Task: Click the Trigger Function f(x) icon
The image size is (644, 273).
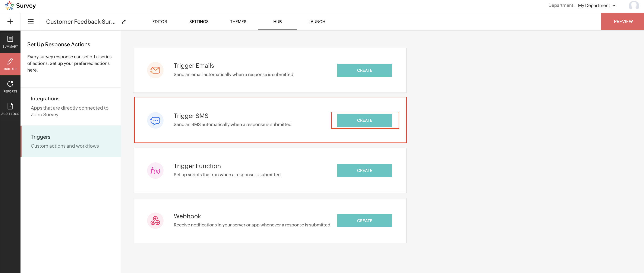Action: 155,171
